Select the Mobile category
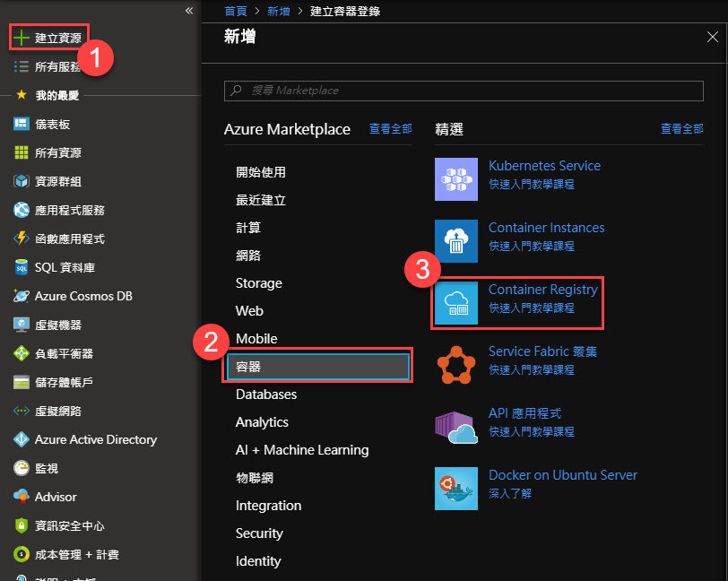 pos(256,339)
